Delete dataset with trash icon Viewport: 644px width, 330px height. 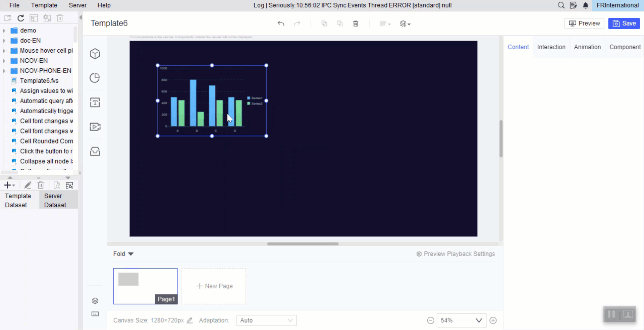coord(41,185)
